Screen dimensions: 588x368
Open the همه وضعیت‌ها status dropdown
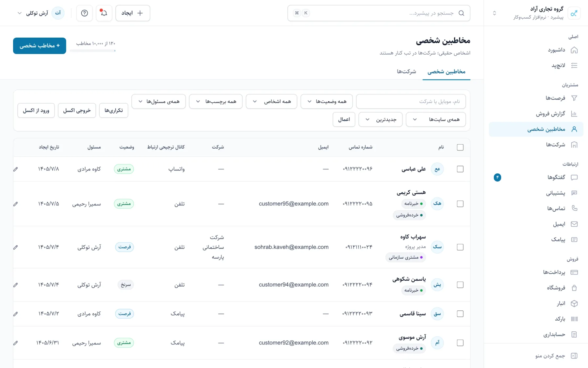click(x=326, y=101)
